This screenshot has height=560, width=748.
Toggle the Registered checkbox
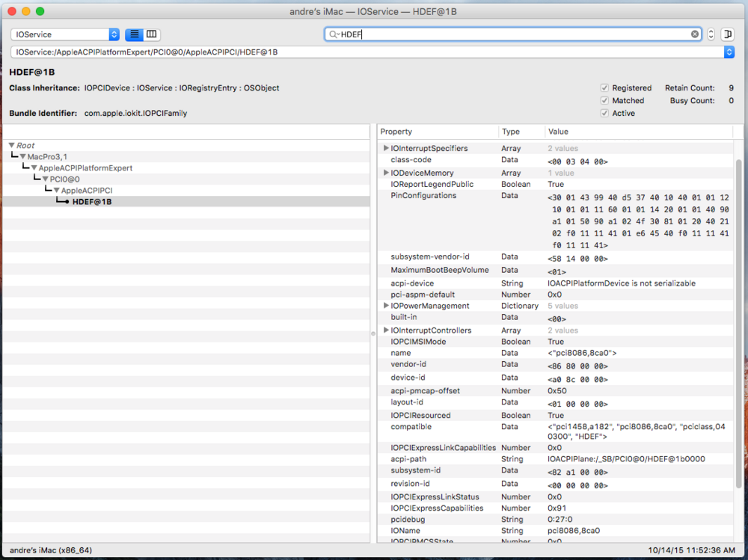pos(604,88)
